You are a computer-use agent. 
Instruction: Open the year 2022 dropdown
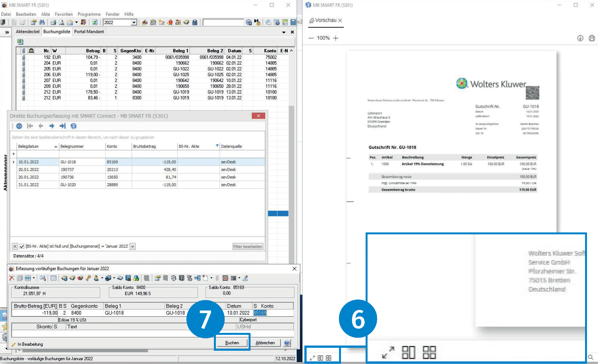pos(134,22)
